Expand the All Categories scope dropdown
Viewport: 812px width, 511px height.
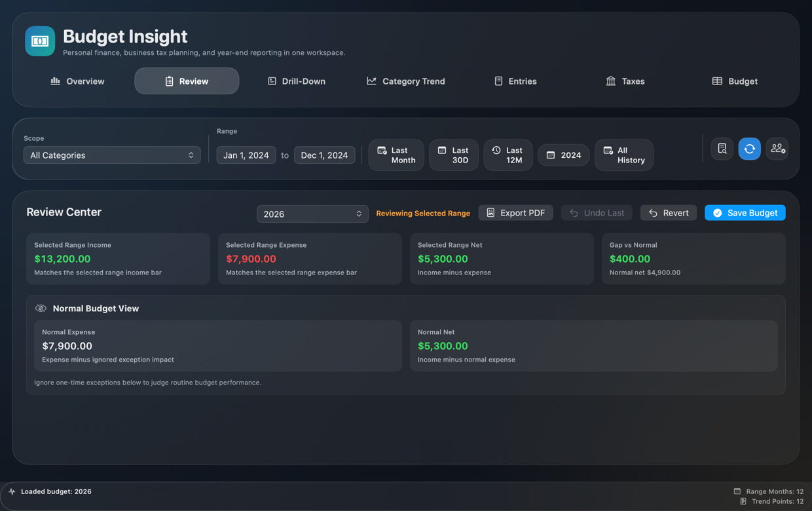pos(112,155)
